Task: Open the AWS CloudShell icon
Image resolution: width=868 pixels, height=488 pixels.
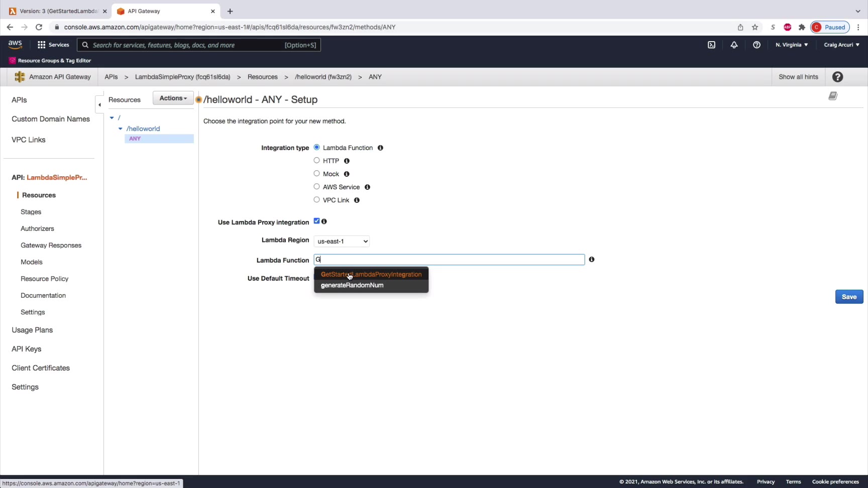Action: click(x=711, y=45)
